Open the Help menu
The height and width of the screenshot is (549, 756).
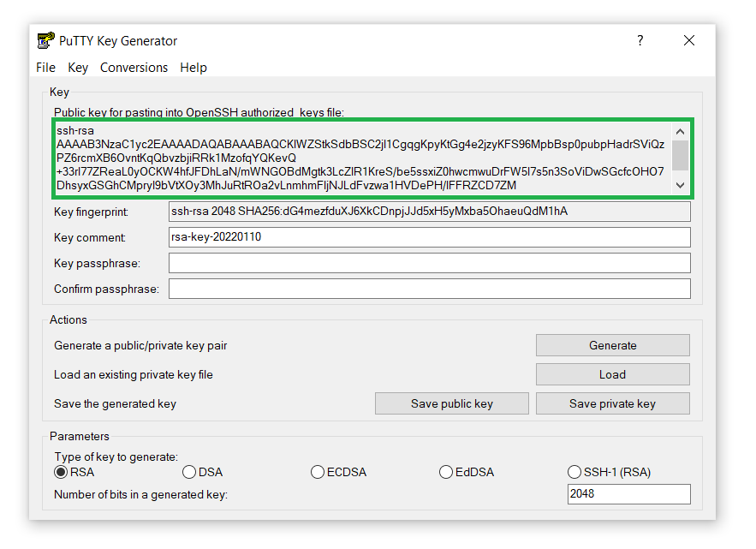[x=193, y=68]
